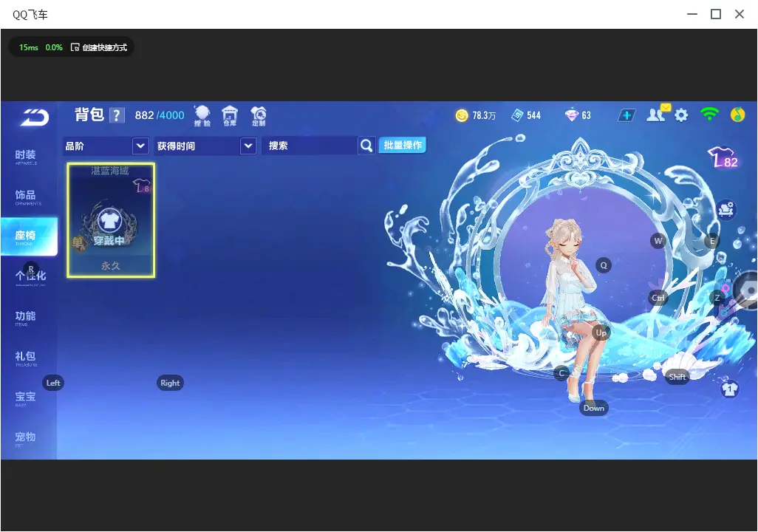758x532 pixels.
Task: Click the blue plus recharge icon
Action: tap(626, 115)
